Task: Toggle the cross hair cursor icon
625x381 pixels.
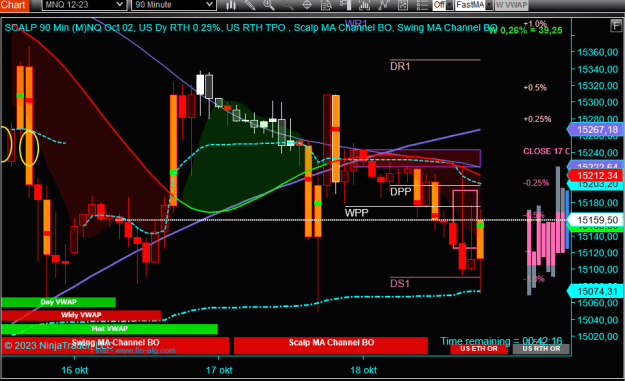Action: coord(307,5)
